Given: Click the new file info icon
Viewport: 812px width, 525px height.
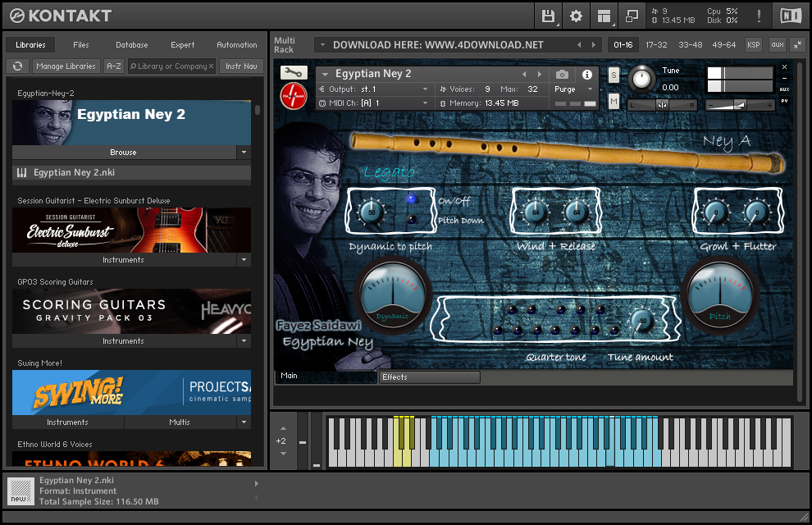Looking at the screenshot, I should [x=21, y=491].
